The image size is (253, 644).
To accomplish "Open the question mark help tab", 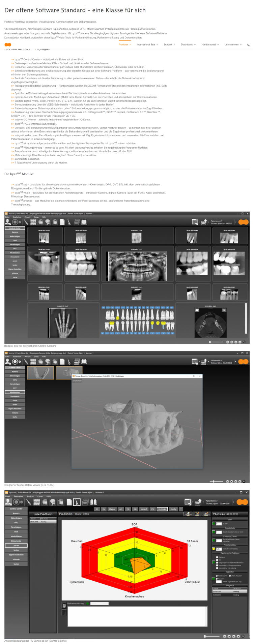I will pyautogui.click(x=181, y=509).
